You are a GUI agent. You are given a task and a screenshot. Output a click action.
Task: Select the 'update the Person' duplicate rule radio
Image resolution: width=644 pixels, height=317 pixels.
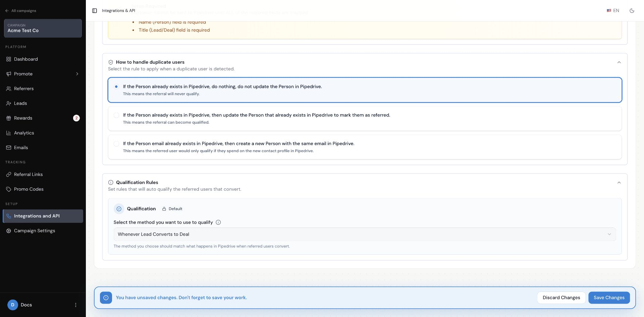[x=116, y=115]
